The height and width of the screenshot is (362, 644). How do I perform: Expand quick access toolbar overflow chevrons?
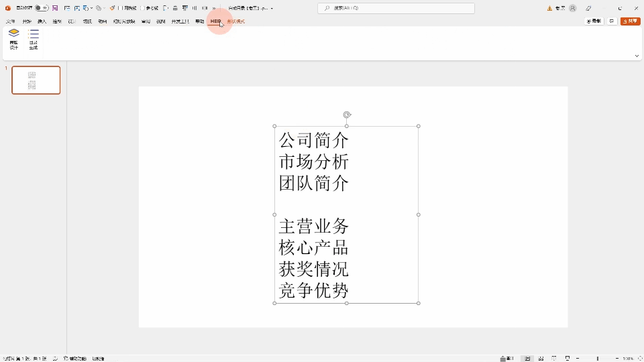pyautogui.click(x=214, y=8)
